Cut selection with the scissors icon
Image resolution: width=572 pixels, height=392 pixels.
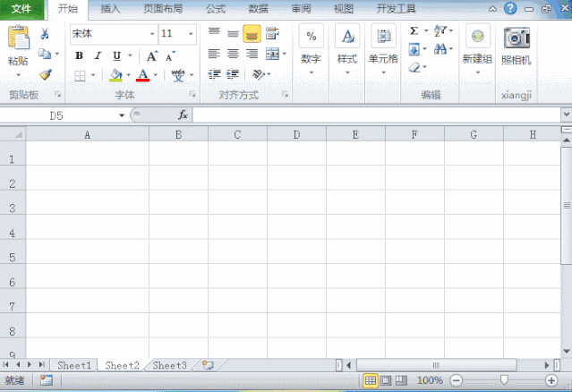45,34
